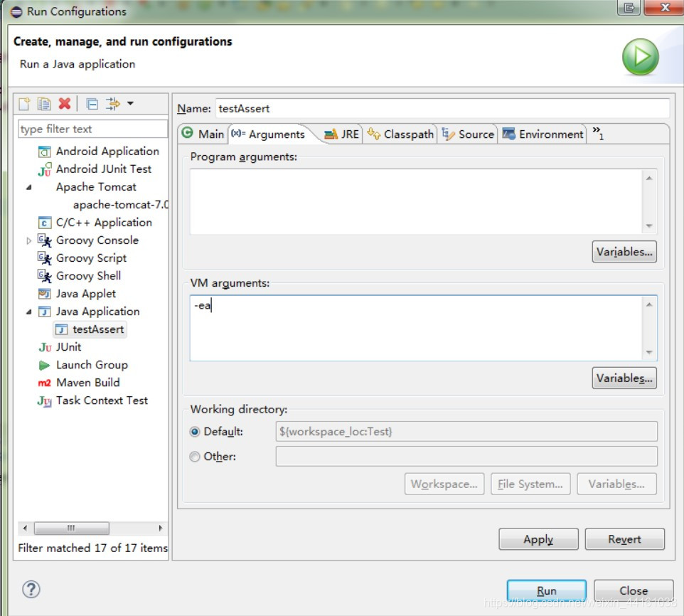Image resolution: width=684 pixels, height=616 pixels.
Task: Click the green Run arrow banner icon
Action: click(x=640, y=57)
